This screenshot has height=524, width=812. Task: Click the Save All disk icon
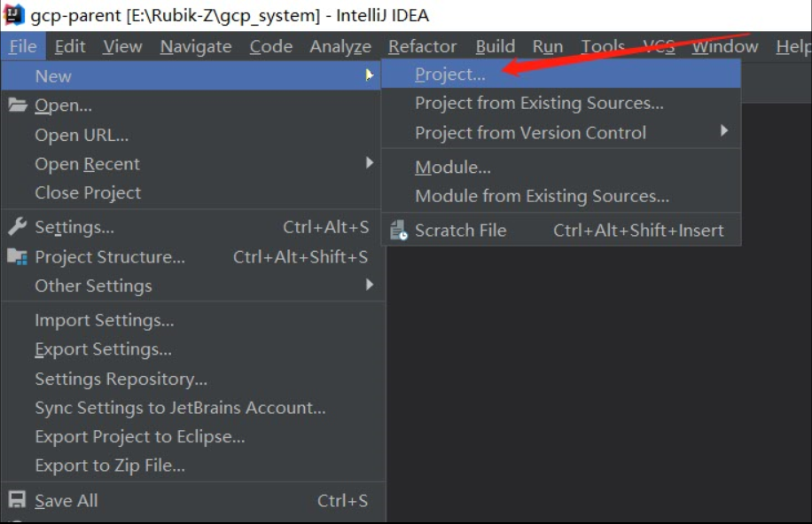[x=17, y=500]
